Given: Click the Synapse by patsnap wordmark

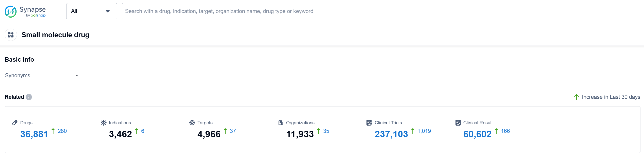Looking at the screenshot, I should pos(33,11).
